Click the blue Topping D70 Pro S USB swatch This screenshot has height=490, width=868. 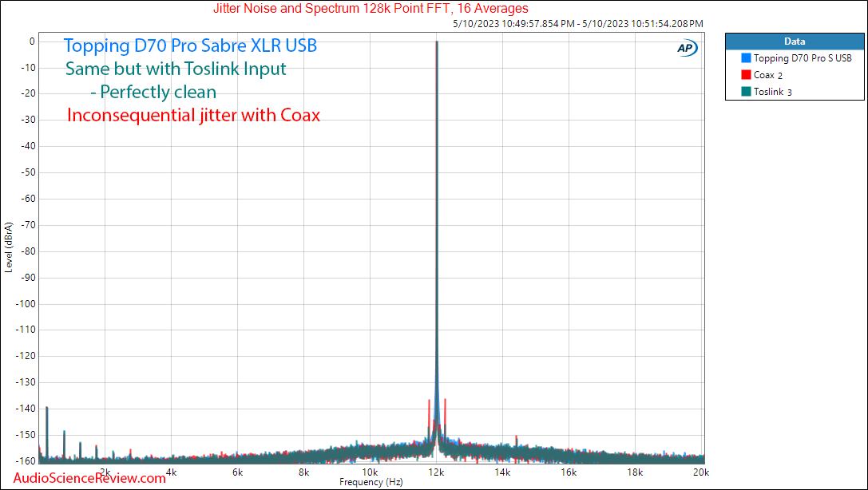(x=746, y=58)
